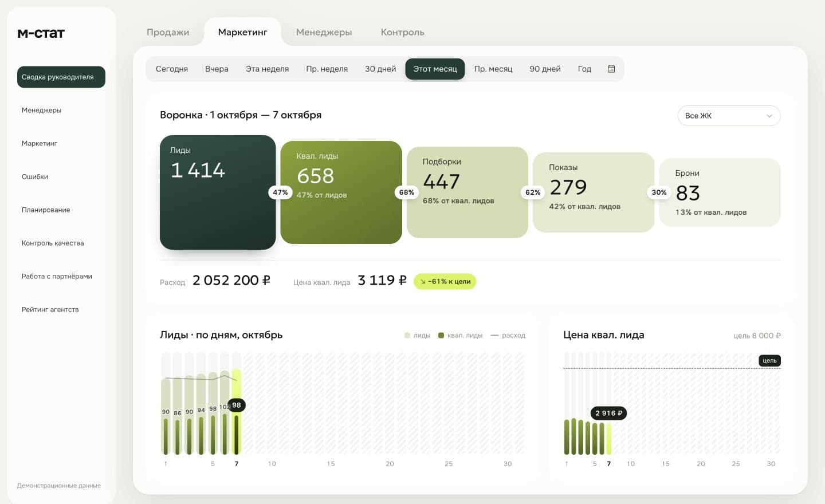
Task: Click the 98 label on day 7 bar
Action: [x=237, y=405]
